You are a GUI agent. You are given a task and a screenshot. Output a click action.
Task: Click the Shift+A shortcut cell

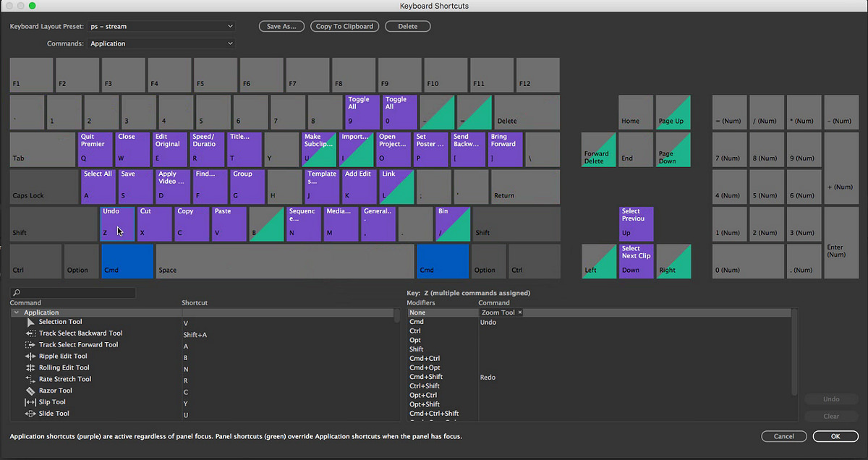click(195, 334)
